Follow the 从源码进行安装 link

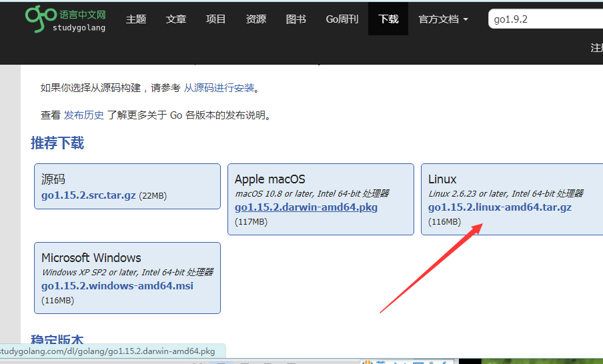[219, 88]
